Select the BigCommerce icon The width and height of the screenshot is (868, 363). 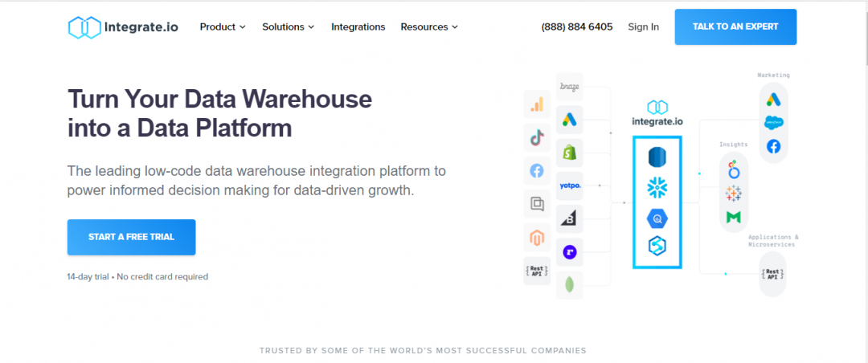pyautogui.click(x=570, y=218)
